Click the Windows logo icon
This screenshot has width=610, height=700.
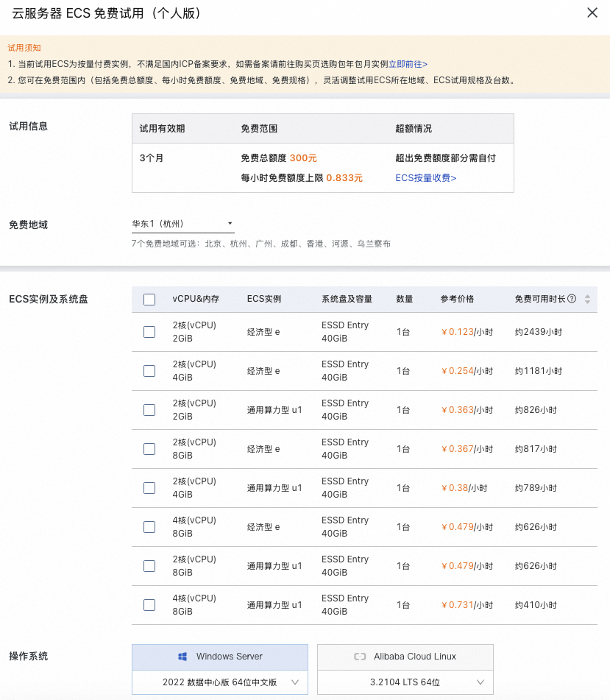pos(182,657)
